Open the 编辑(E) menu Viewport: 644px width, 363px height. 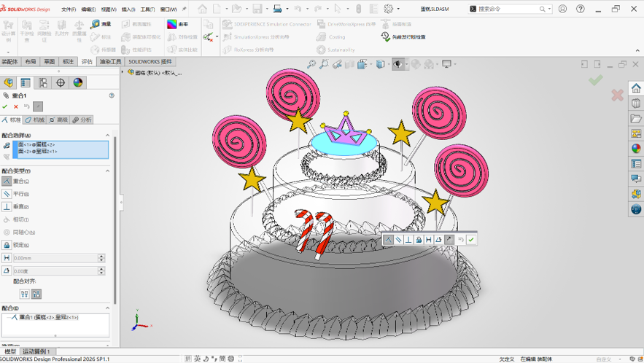click(88, 9)
